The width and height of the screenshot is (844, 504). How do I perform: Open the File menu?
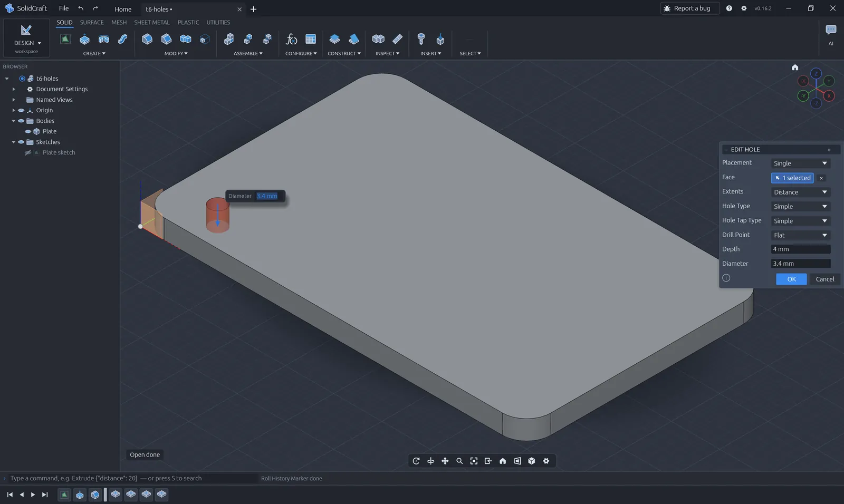[x=64, y=8]
